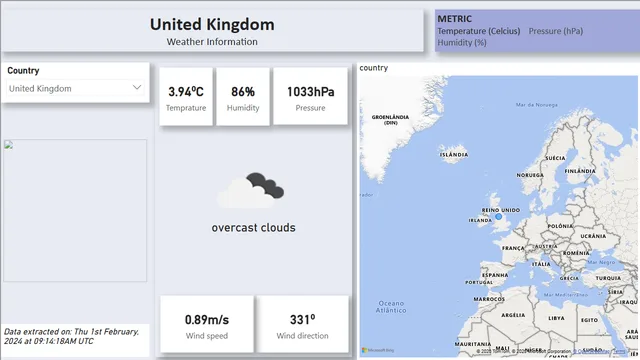Screen dimensions: 640x360
Task: Click the EGITO label on map
Action: coord(589,320)
